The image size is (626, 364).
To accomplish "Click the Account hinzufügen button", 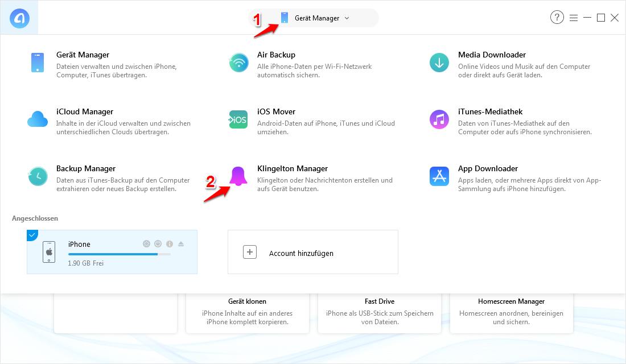I will coord(313,252).
